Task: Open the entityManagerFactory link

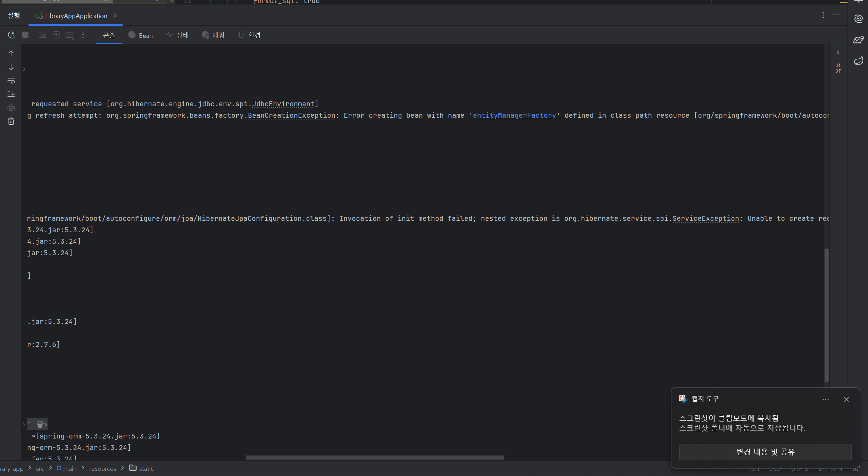Action: point(514,115)
